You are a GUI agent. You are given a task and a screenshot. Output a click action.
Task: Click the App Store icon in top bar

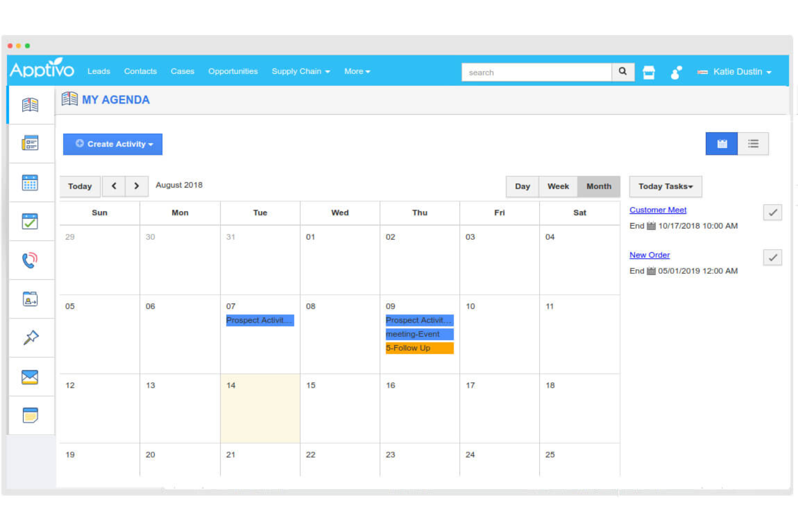(x=649, y=72)
